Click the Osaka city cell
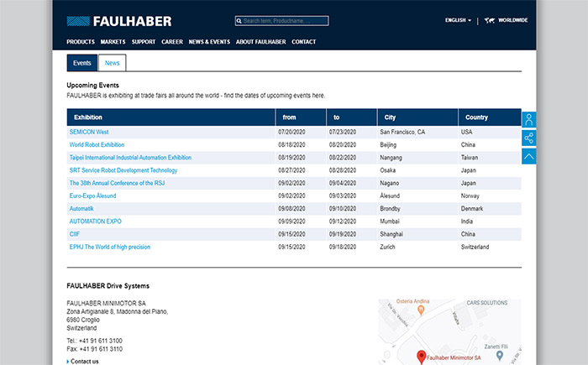588x365 pixels. tap(388, 170)
